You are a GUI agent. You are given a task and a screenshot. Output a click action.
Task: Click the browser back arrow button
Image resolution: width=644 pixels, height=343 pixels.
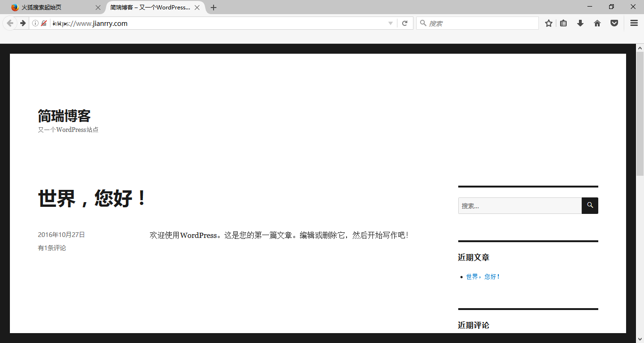pos(10,23)
